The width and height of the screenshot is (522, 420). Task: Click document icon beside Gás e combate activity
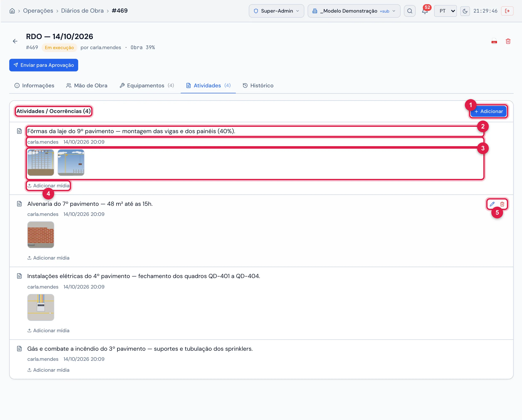pyautogui.click(x=19, y=349)
